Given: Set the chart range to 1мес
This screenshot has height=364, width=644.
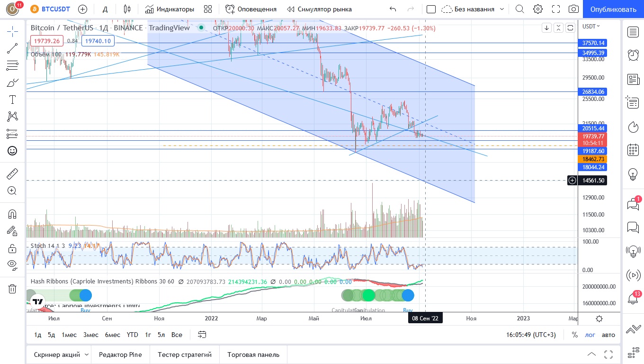Looking at the screenshot, I should pos(69,335).
